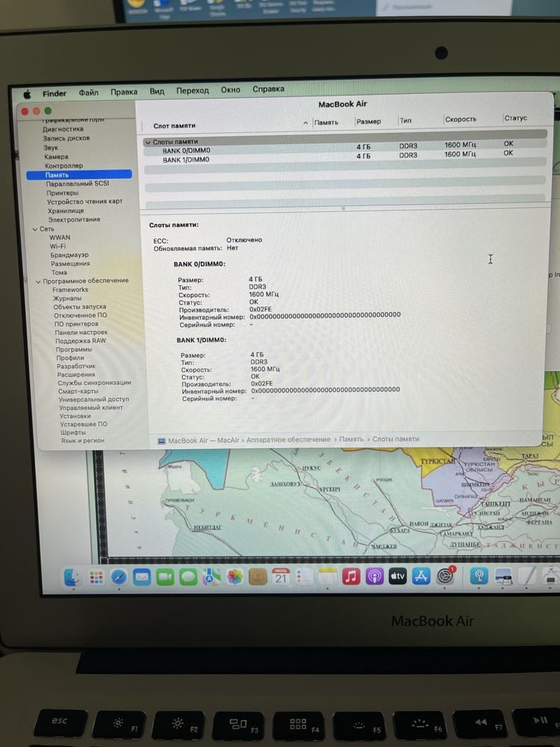Click the Память column header
Image resolution: width=560 pixels, height=747 pixels.
(x=326, y=123)
